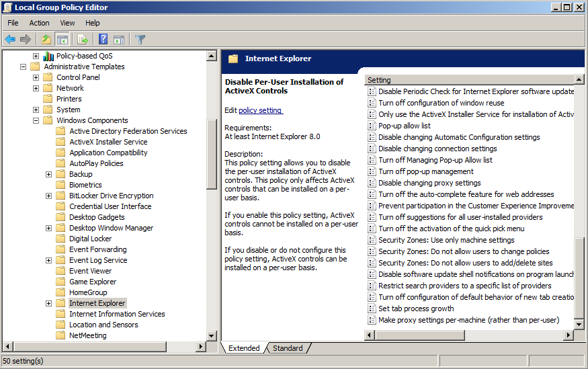
Task: Click settings list scrollbar down arrow
Action: pyautogui.click(x=579, y=325)
